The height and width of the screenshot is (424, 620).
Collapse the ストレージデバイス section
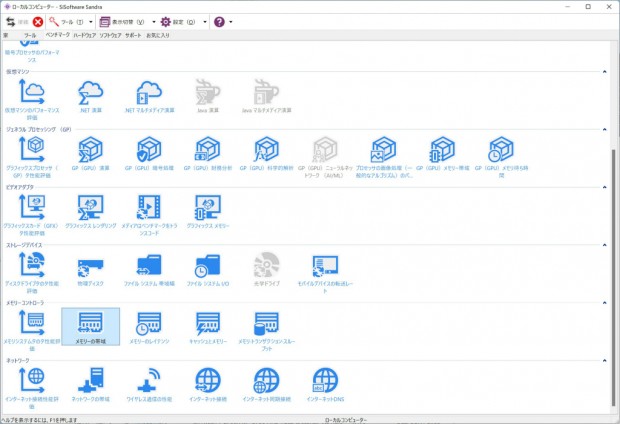point(605,244)
